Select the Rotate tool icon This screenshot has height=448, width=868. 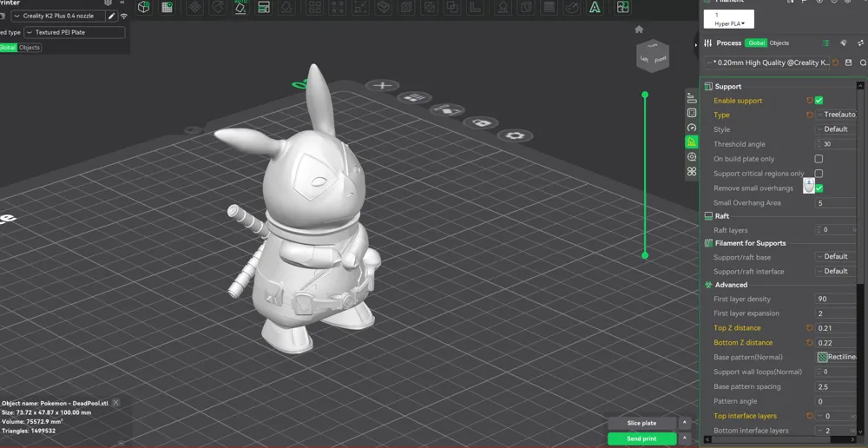click(x=218, y=7)
